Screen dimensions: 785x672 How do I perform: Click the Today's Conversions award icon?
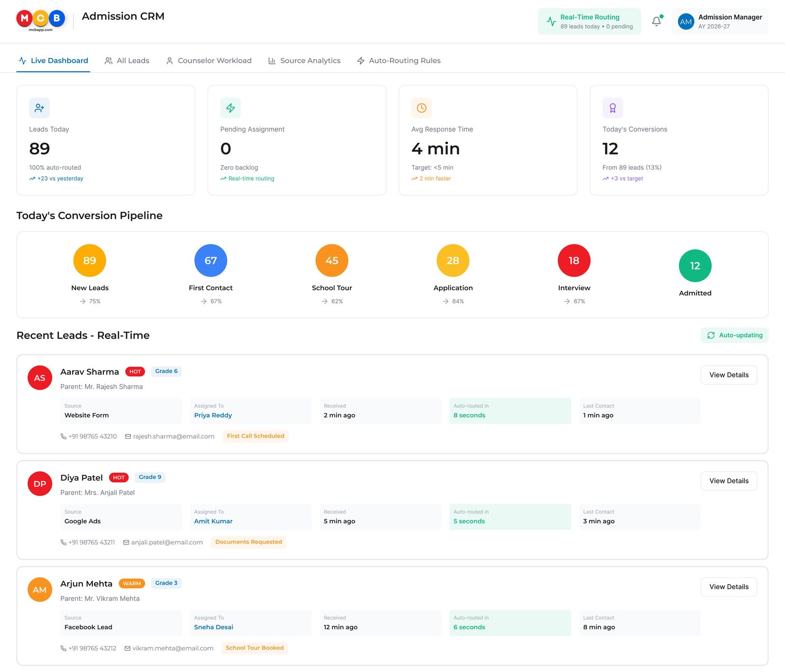point(613,108)
